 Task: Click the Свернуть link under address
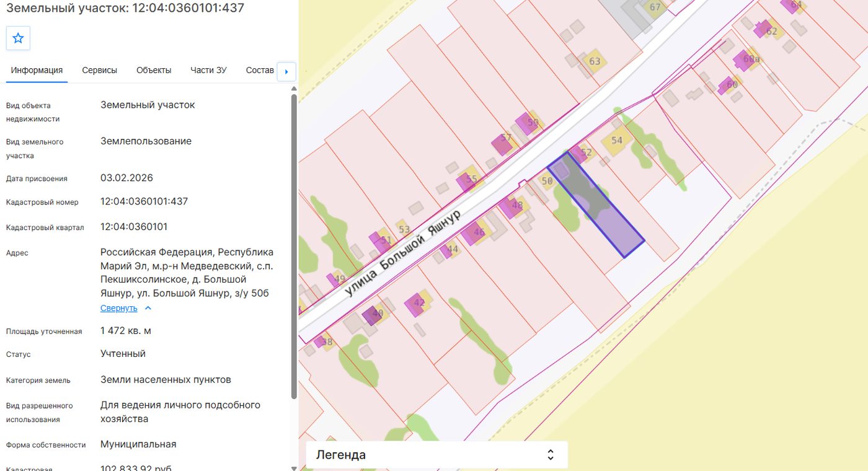119,308
